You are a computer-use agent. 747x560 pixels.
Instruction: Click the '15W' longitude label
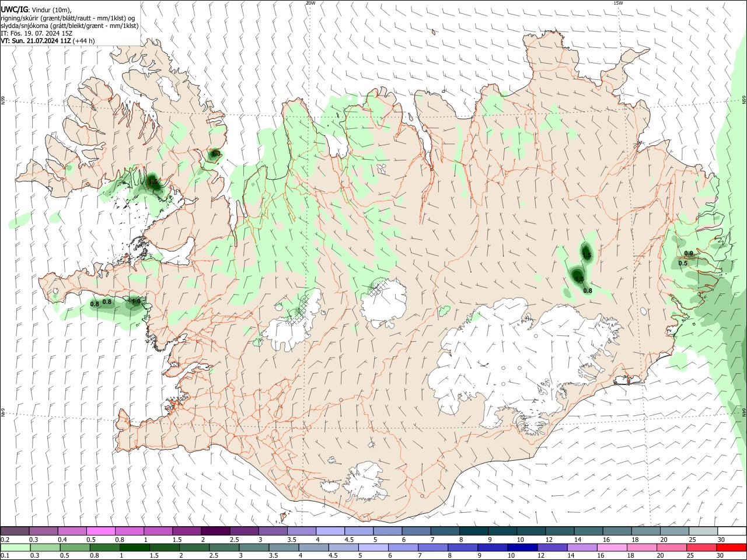(618, 3)
